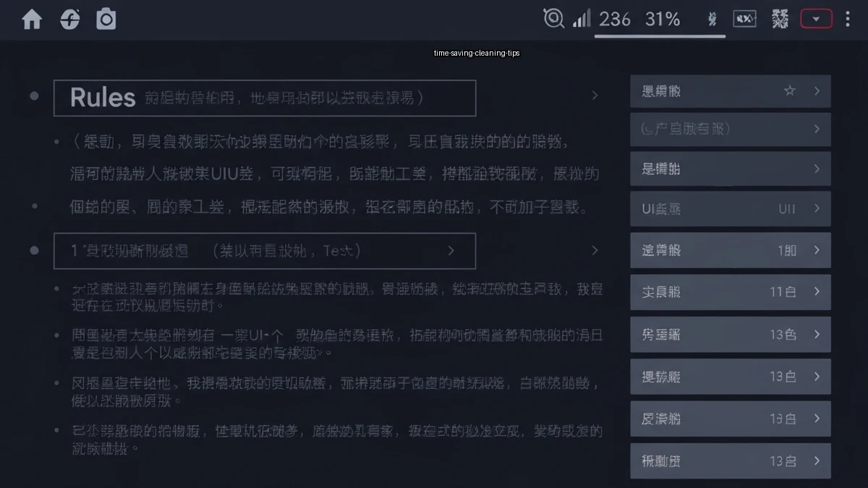
Task: Click the horizontal progress bar under 236 31%
Action: coord(660,36)
